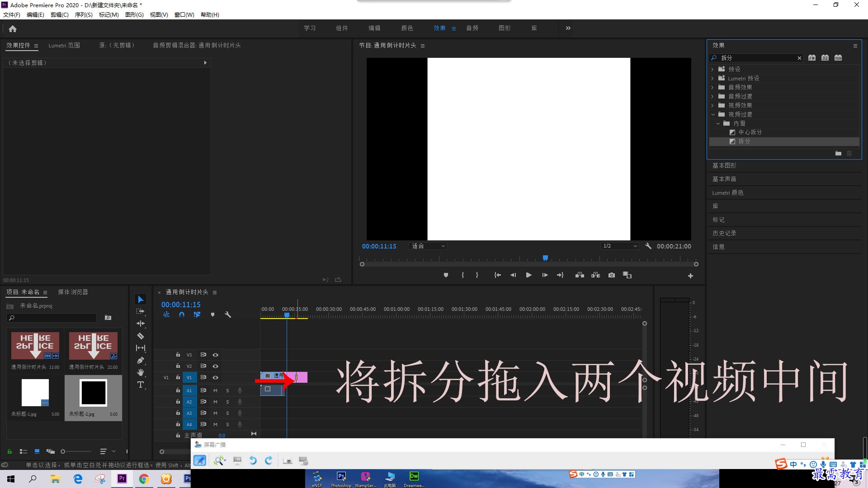Viewport: 868px width, 488px height.
Task: Open the 序列(S) menu
Action: point(84,14)
